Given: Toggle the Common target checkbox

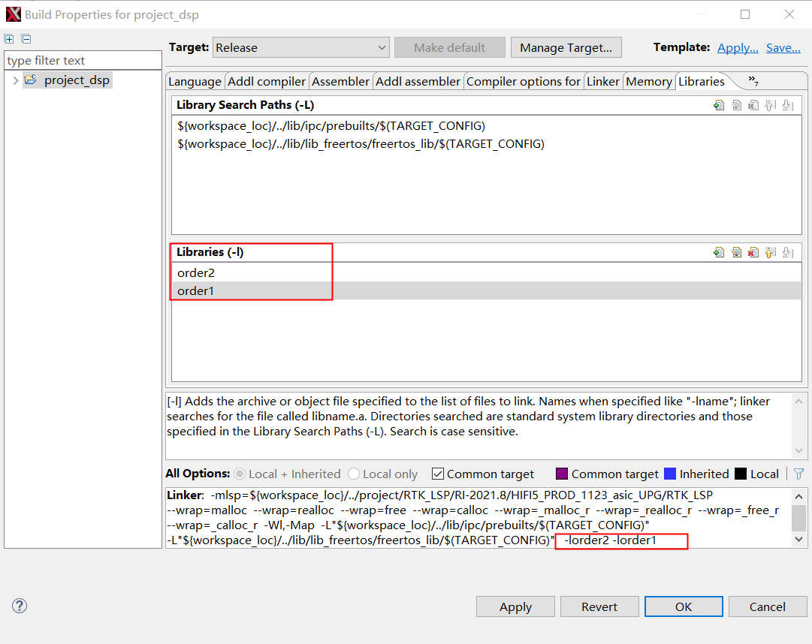Looking at the screenshot, I should tap(438, 474).
